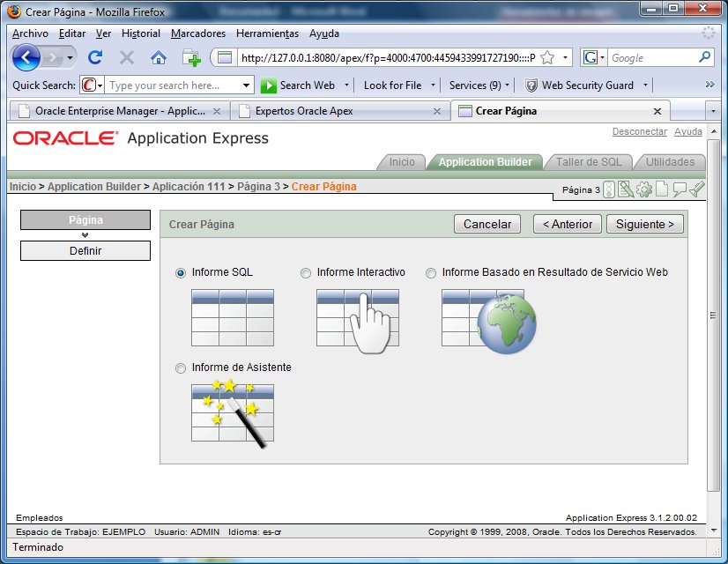Screen dimensions: 728x564
Task: Click into the Google search box
Action: click(x=652, y=57)
